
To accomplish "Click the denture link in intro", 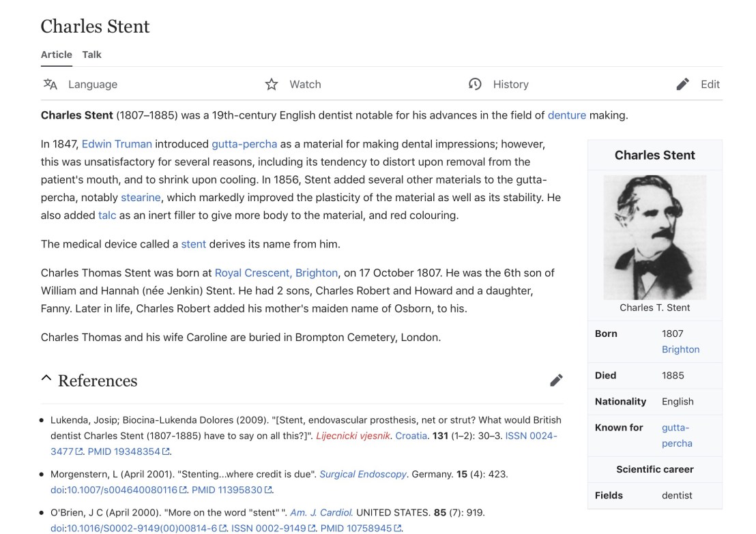I will 566,115.
